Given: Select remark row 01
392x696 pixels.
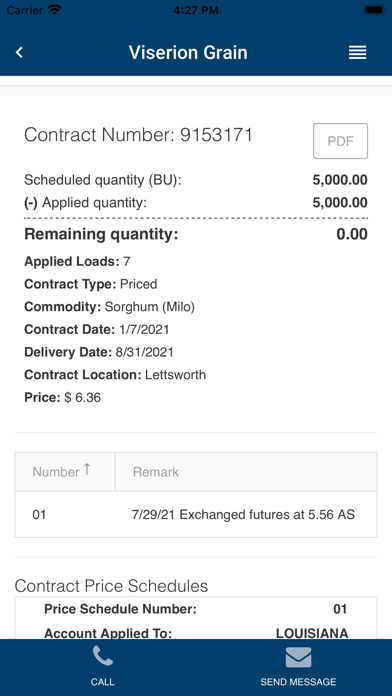Looking at the screenshot, I should click(196, 514).
